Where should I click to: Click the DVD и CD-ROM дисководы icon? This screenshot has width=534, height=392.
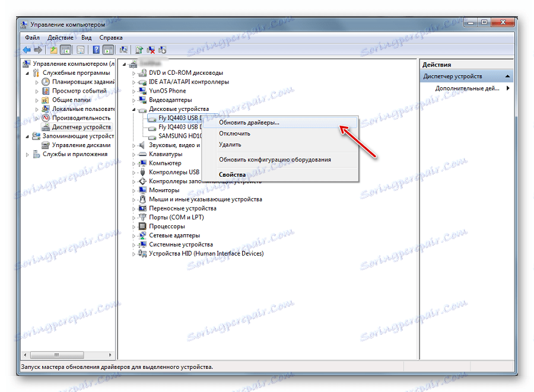[142, 73]
